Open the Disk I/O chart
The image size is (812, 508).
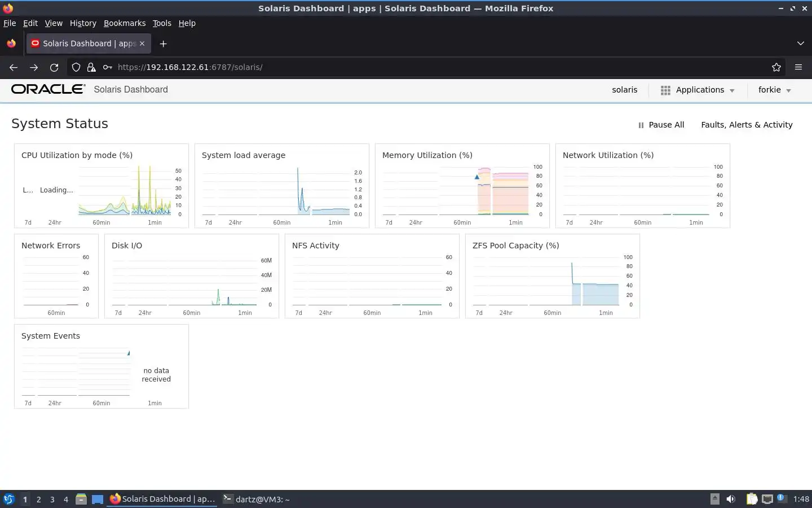[192, 276]
